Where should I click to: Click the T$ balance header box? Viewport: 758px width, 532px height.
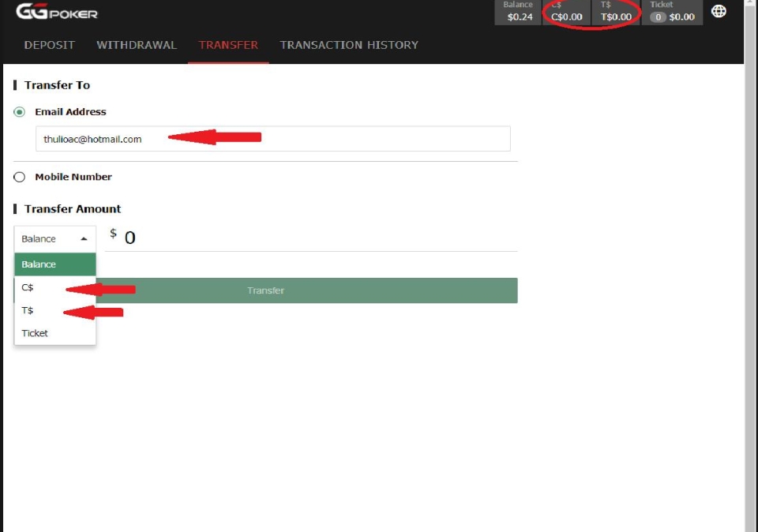tap(615, 12)
